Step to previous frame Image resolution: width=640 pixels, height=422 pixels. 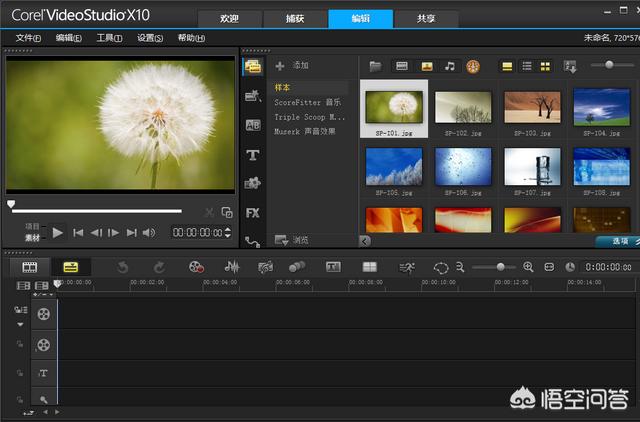coord(96,233)
